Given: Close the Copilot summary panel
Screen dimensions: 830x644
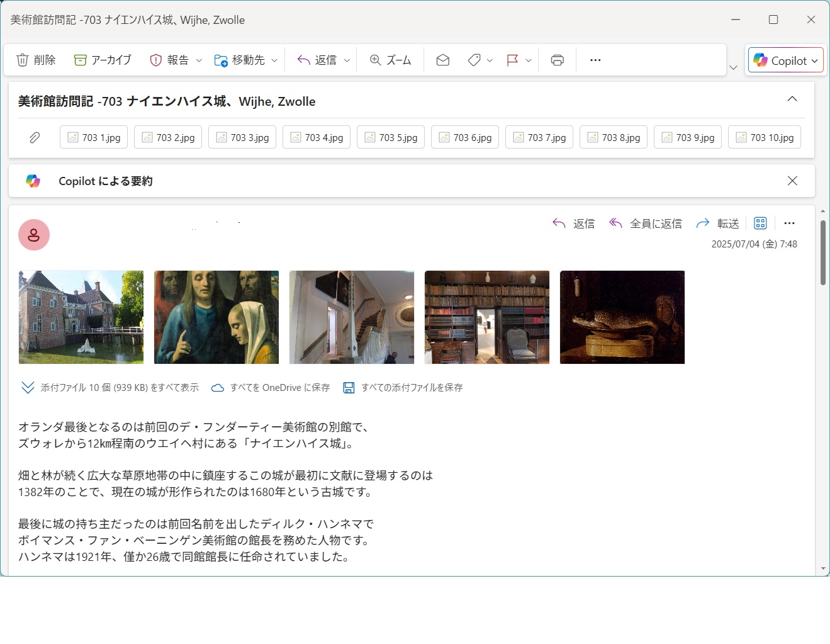Looking at the screenshot, I should [792, 181].
